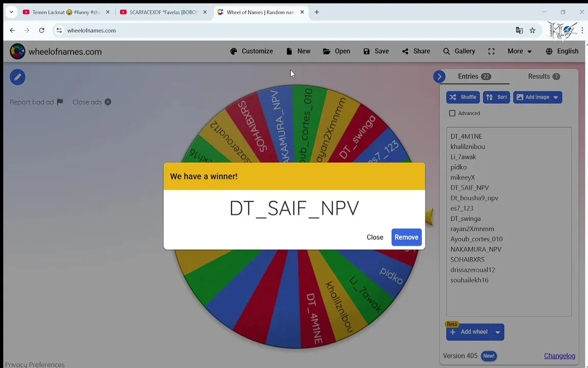588x368 pixels.
Task: Click entry Dt_bousha9_npv in the list
Action: click(x=474, y=198)
